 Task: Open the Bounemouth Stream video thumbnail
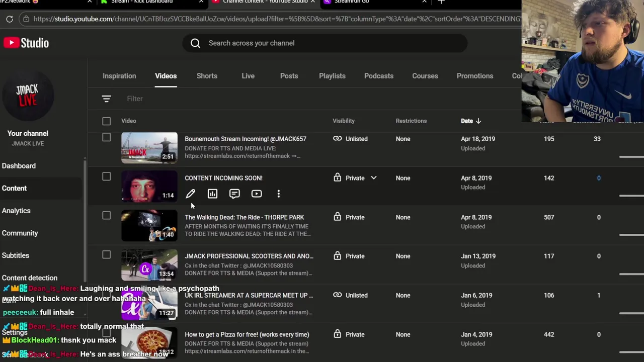point(149,148)
